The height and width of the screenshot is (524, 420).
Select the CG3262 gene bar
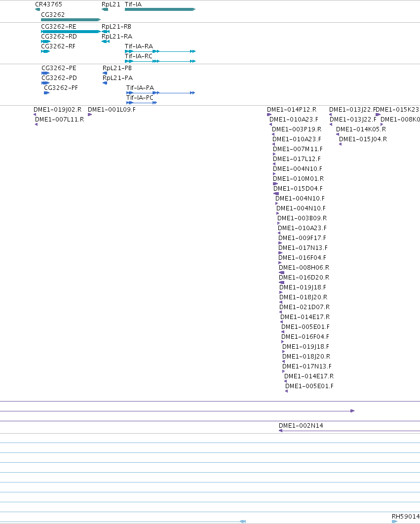tap(71, 20)
